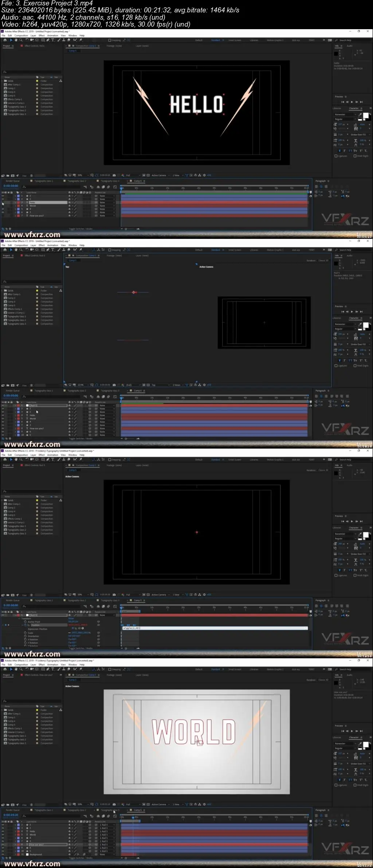Viewport: 373px width, 868px height.
Task: Select the Camera tool in the WORLD screenshot toolbar
Action: click(32, 669)
